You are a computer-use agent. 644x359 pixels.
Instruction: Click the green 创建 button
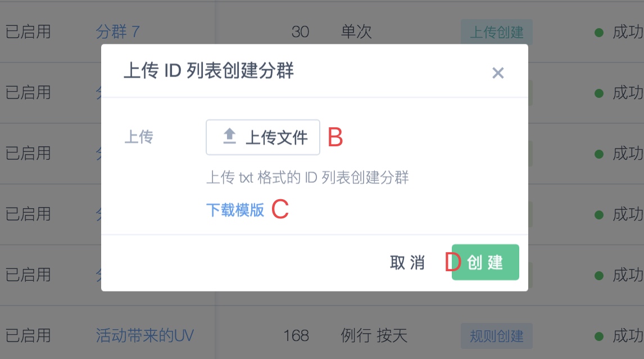[x=485, y=262]
